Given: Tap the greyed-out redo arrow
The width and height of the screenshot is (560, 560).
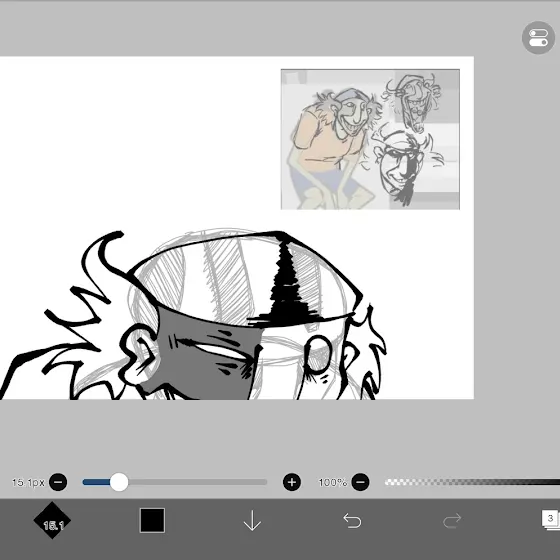Looking at the screenshot, I should (x=452, y=520).
